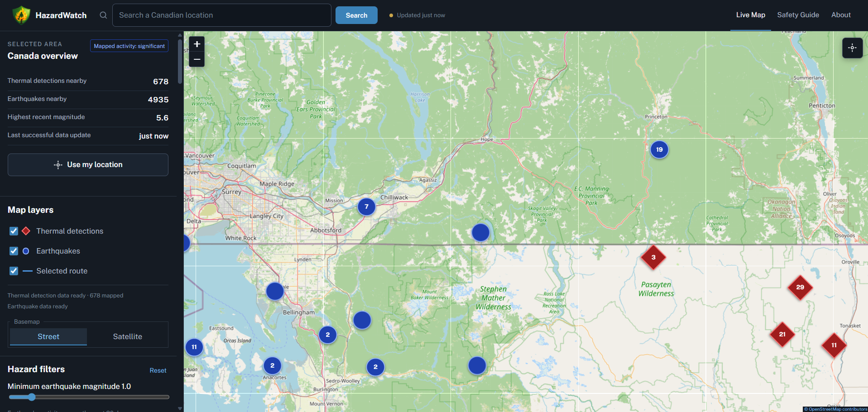Click HazardWatch brand name text
Screen dimensions: 868x412
[61, 15]
